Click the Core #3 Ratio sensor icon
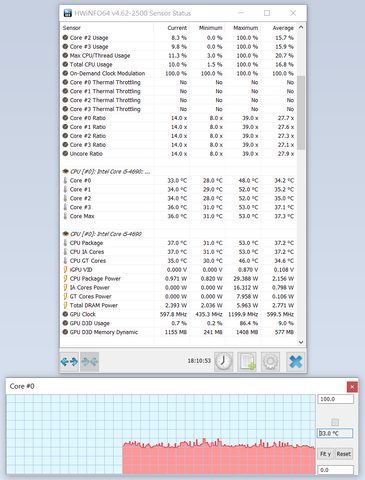The image size is (365, 480). [x=65, y=144]
